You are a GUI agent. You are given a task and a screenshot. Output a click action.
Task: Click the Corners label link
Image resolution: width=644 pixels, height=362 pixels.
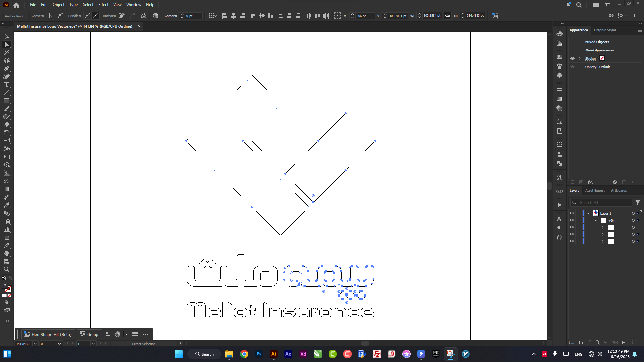pyautogui.click(x=171, y=16)
